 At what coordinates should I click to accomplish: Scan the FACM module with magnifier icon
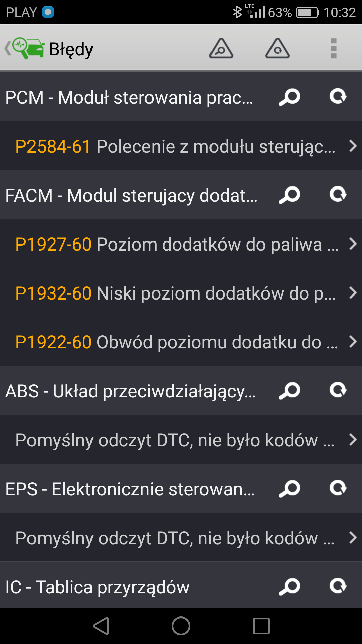coord(289,195)
